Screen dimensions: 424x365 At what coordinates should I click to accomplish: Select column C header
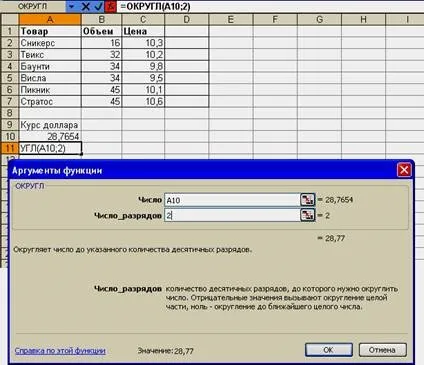143,19
